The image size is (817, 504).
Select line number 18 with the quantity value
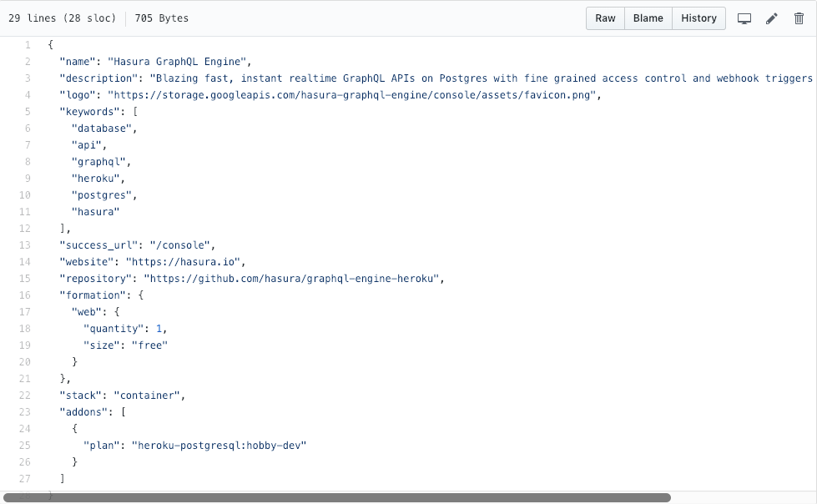[x=24, y=328]
